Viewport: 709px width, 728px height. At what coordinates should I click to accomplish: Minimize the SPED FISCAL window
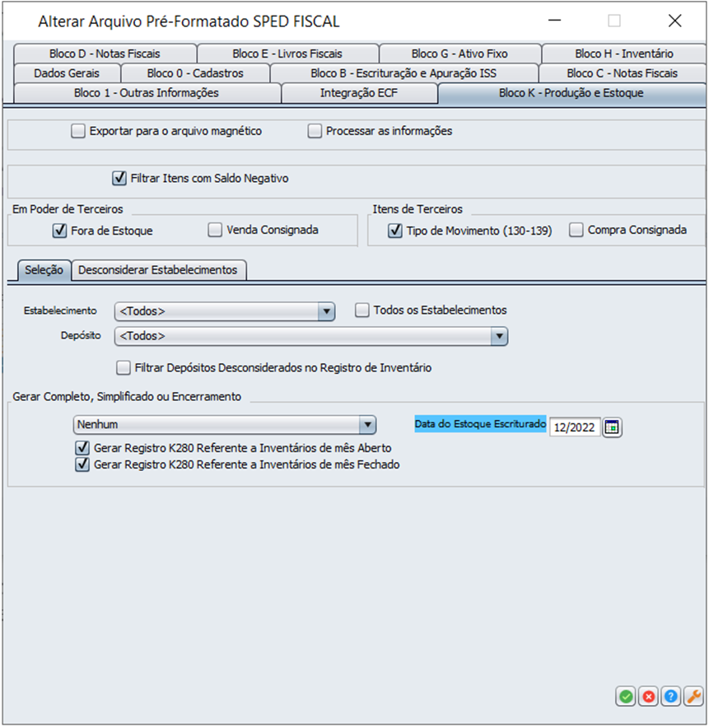tap(554, 21)
